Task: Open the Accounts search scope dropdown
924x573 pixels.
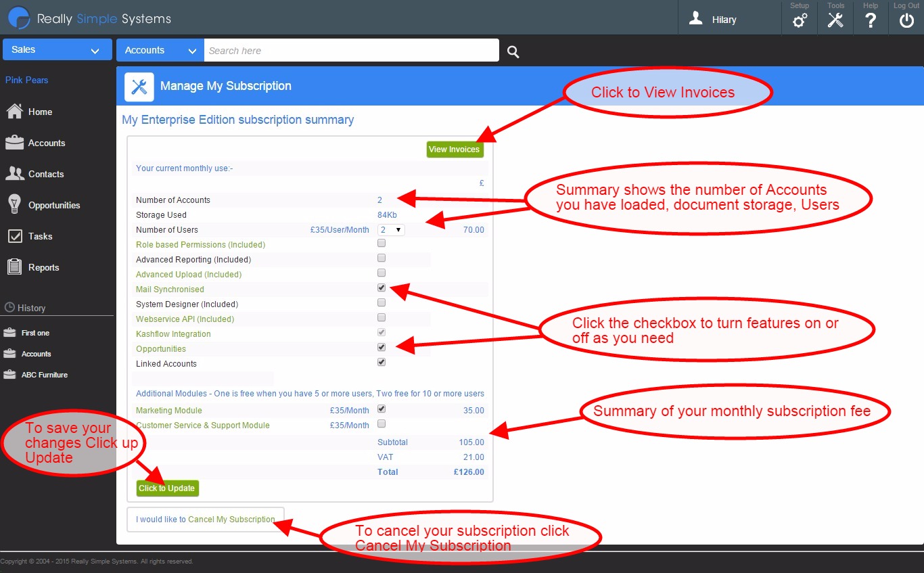Action: click(160, 50)
